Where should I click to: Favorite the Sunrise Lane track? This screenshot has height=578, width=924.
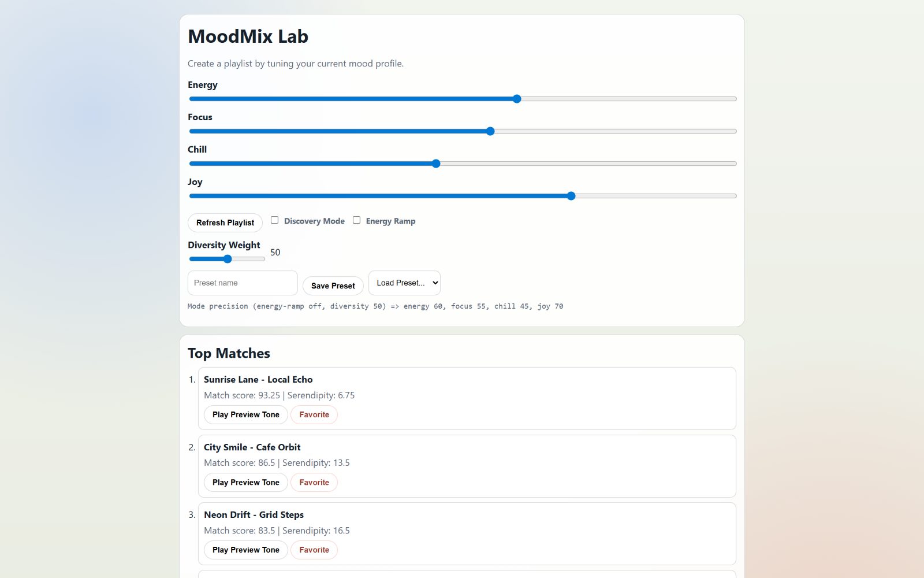(314, 414)
